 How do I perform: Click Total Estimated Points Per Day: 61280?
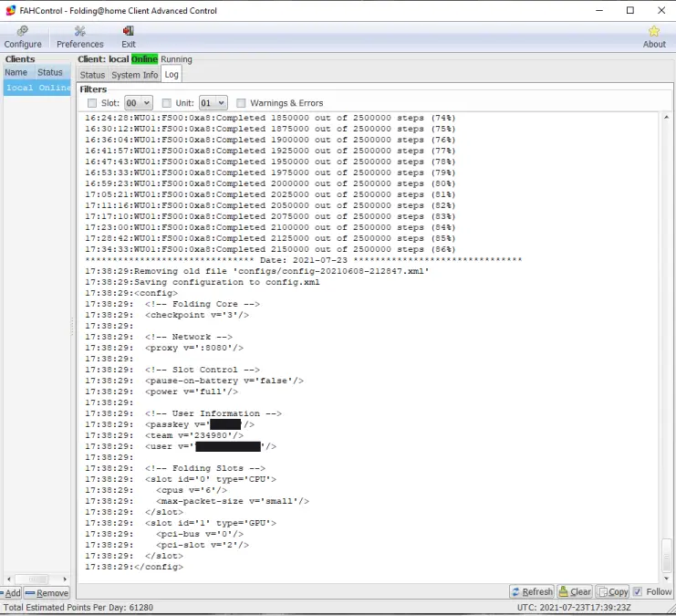(x=78, y=608)
